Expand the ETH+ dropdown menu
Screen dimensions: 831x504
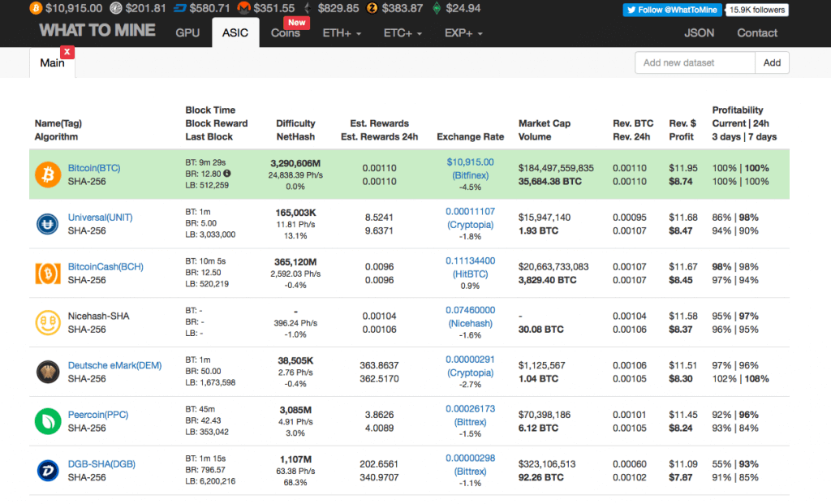pyautogui.click(x=342, y=33)
